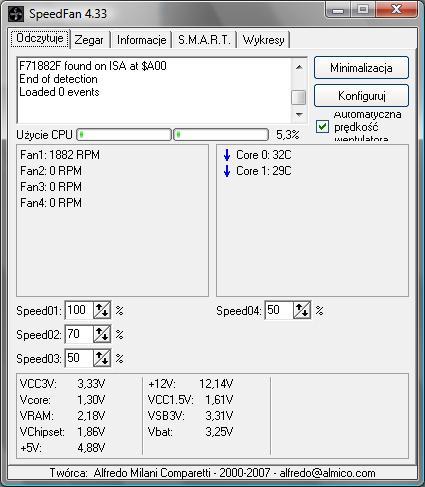
Task: Click the 'Loaded 0 events' log line
Action: (x=59, y=92)
